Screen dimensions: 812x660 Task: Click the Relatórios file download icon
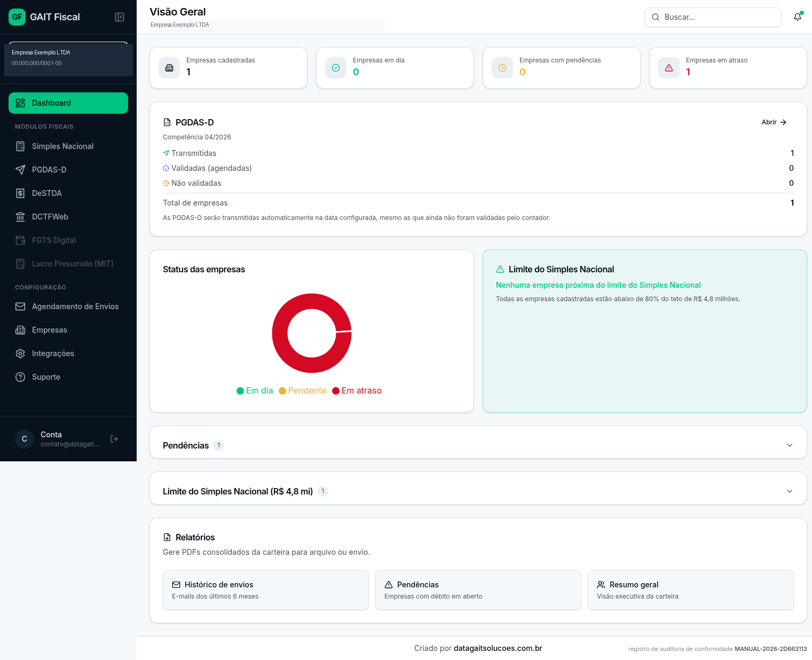point(167,537)
